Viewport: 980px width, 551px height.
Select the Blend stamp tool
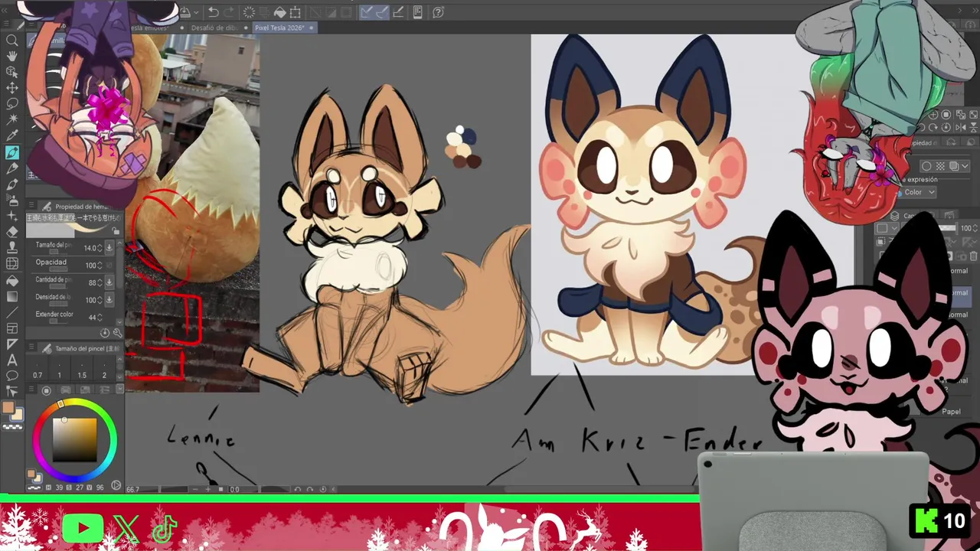point(12,249)
